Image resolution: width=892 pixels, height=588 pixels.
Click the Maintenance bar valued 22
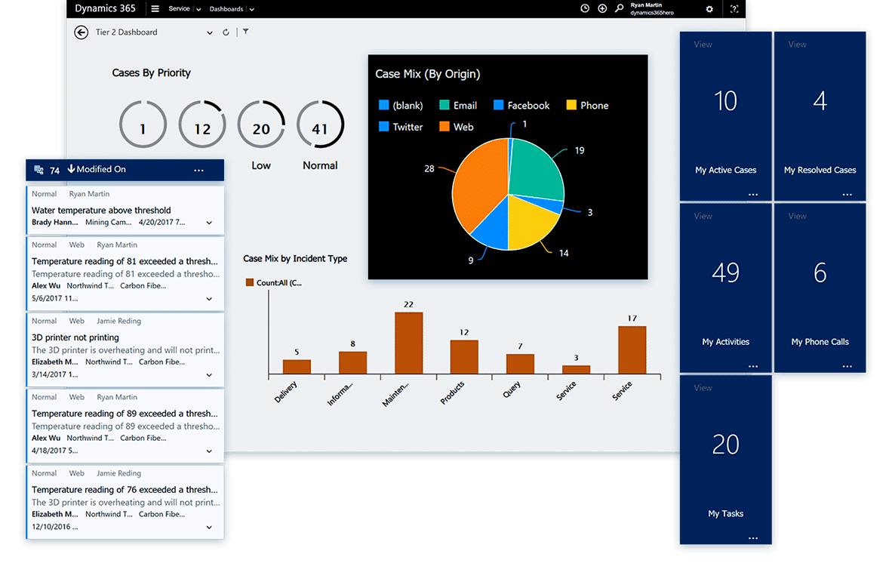point(408,343)
